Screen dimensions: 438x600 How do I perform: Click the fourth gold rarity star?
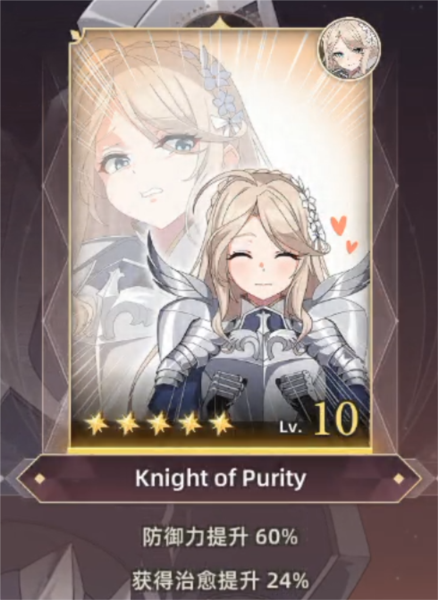click(x=191, y=424)
